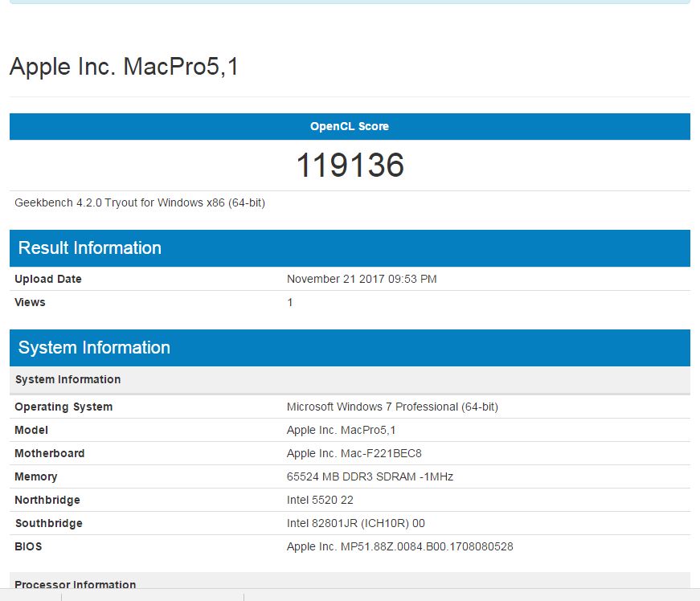
Task: Click the score value 119136
Action: 350,165
